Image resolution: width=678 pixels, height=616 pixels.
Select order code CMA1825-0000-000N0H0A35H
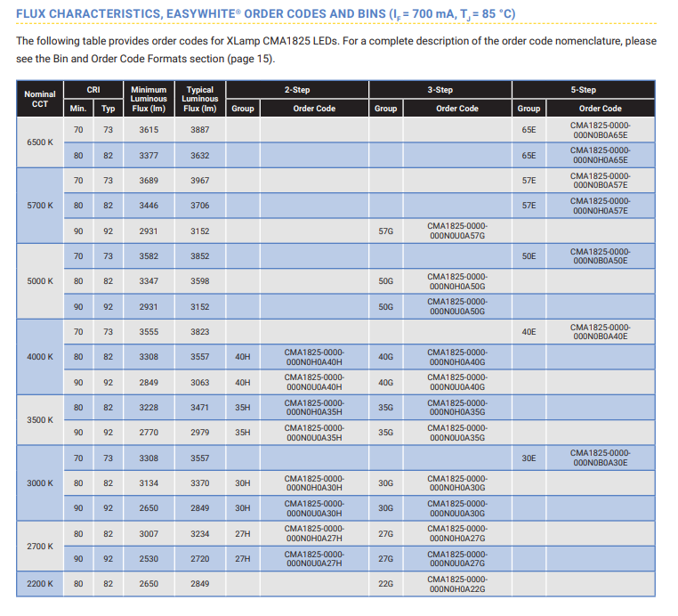[314, 408]
